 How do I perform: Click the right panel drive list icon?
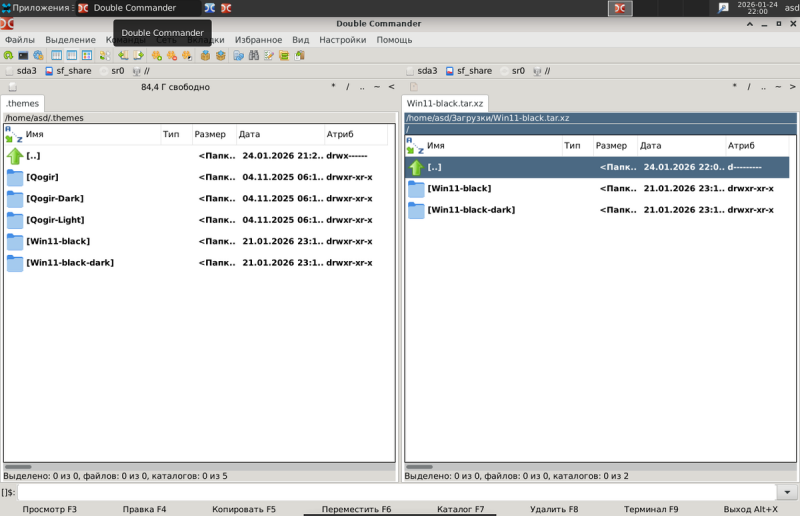[x=414, y=87]
